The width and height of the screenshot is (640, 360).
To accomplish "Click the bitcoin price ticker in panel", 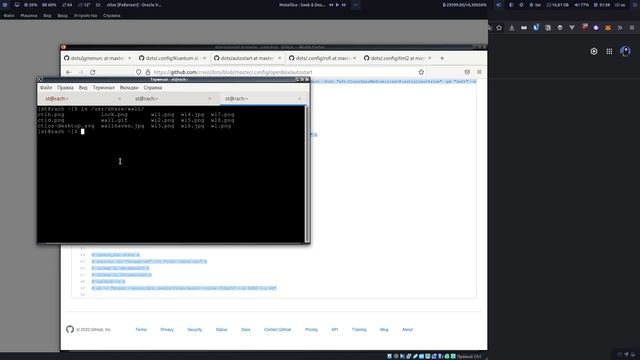I will click(464, 5).
